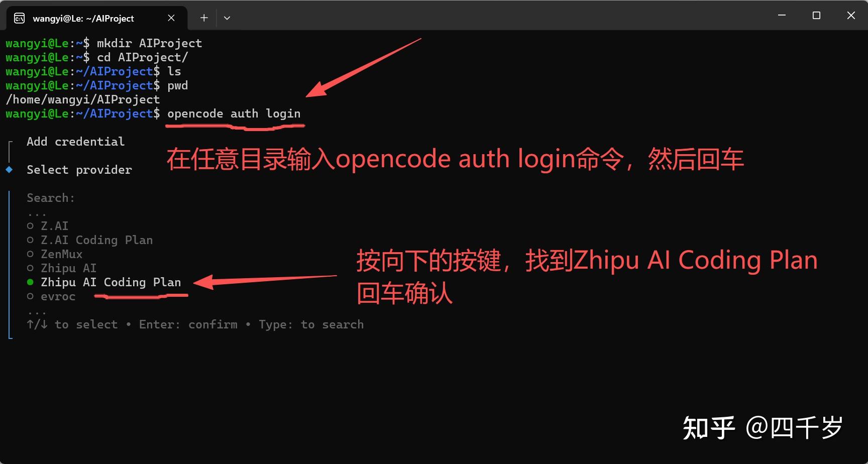
Task: Select the Z.AI provider option
Action: coord(48,226)
